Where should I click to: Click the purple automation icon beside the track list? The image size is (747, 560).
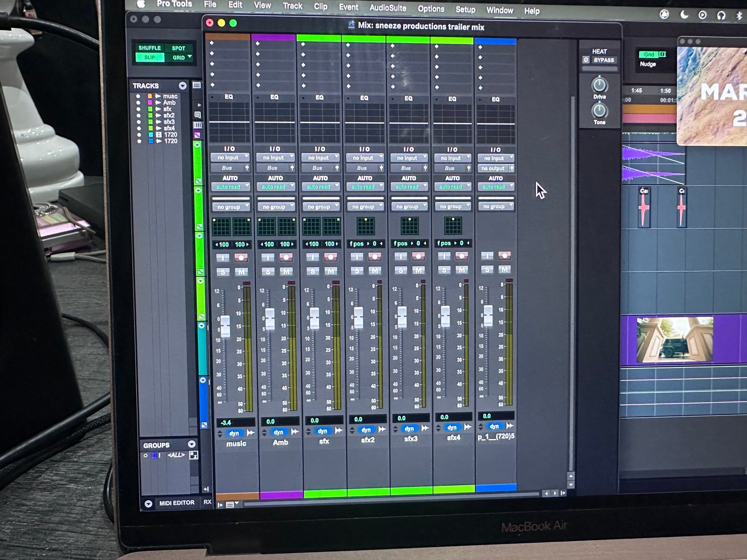tap(197, 135)
